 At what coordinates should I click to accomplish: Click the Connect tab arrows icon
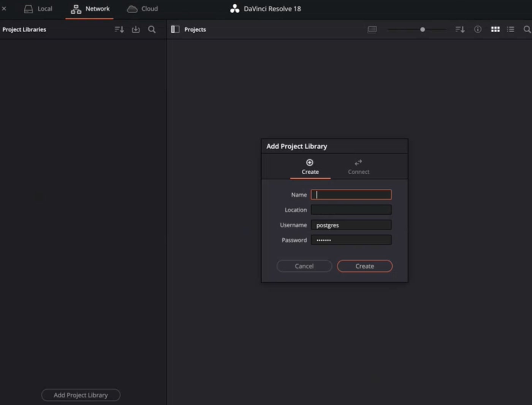pyautogui.click(x=358, y=163)
